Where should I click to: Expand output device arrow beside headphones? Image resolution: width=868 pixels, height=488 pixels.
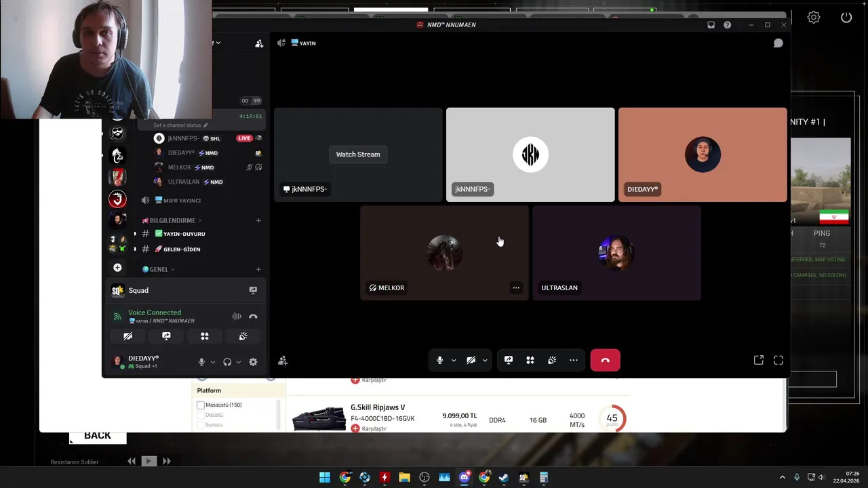tap(238, 362)
